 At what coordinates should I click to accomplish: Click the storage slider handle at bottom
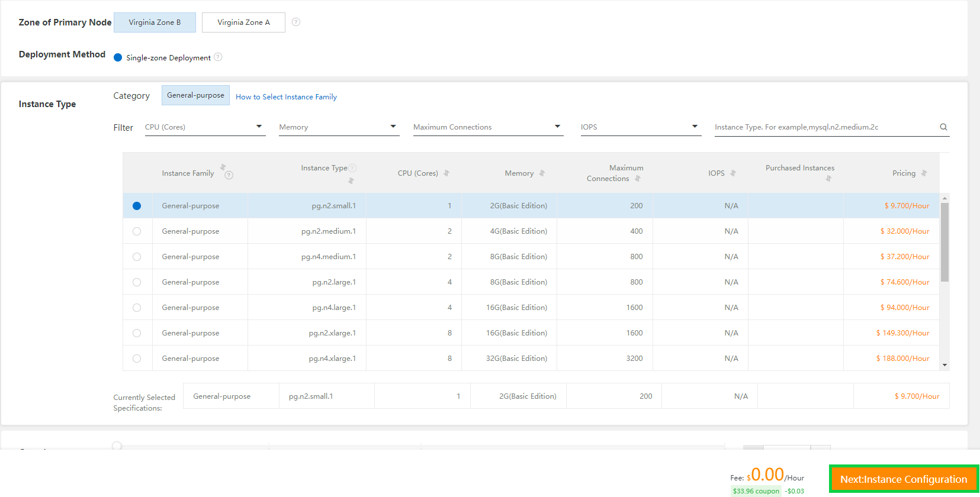coord(117,446)
